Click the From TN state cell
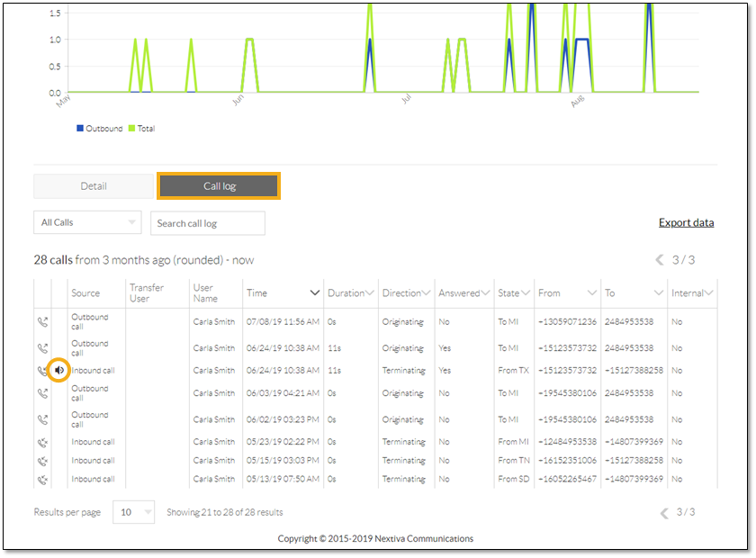This screenshot has height=558, width=756. (x=514, y=461)
